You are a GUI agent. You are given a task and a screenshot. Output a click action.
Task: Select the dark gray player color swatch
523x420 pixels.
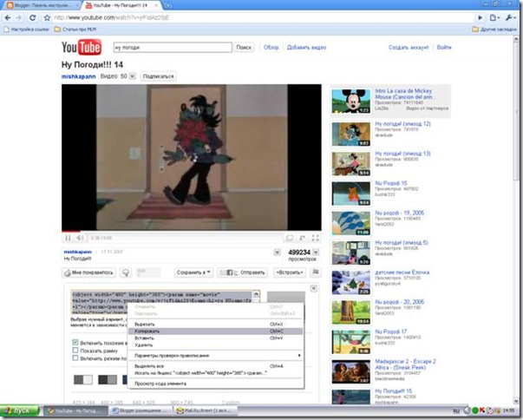(x=108, y=379)
